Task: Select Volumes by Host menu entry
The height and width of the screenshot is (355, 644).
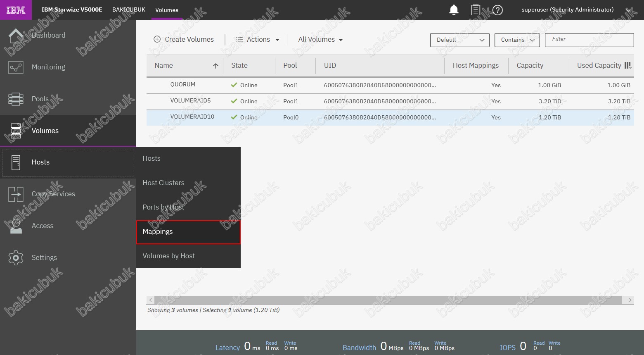Action: [188, 256]
